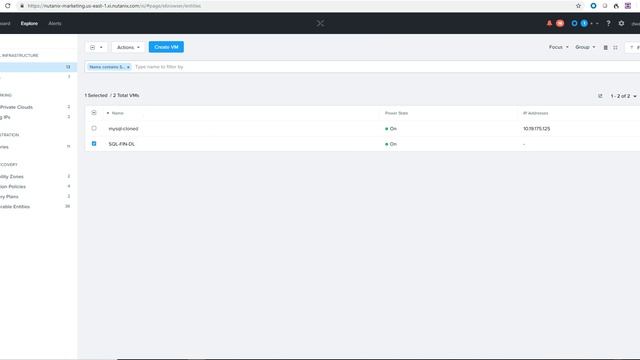Click the export icon beside pagination
The image size is (640, 360).
(600, 96)
